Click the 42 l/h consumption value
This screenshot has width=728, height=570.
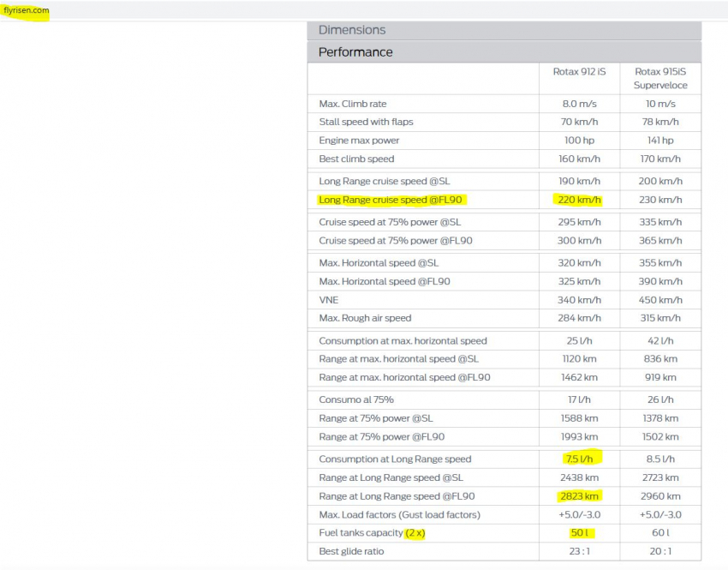pyautogui.click(x=660, y=341)
